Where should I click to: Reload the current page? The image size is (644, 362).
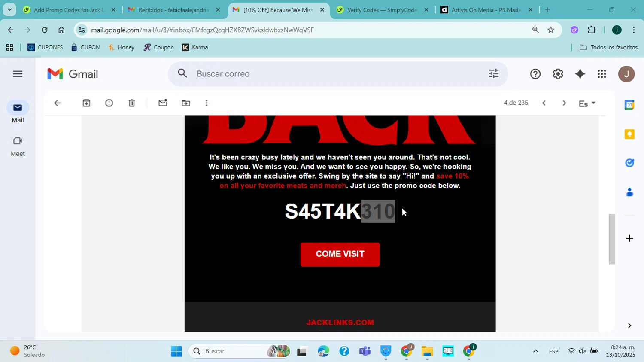click(x=44, y=30)
